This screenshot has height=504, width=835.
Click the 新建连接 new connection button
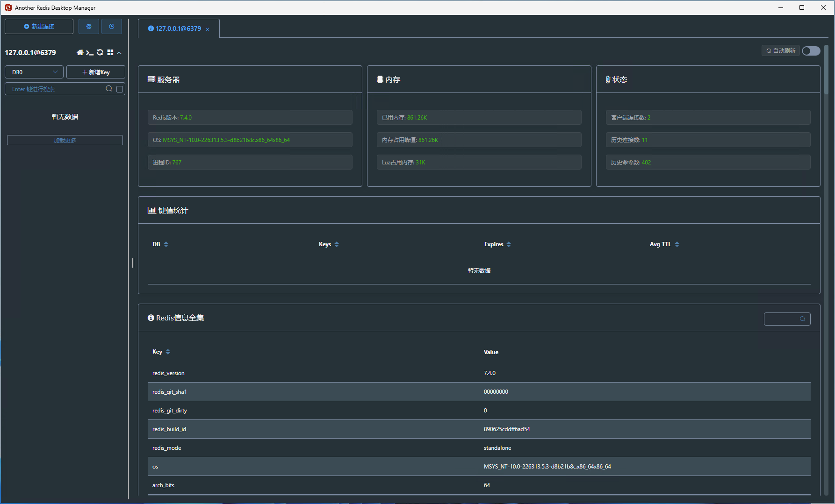point(39,27)
